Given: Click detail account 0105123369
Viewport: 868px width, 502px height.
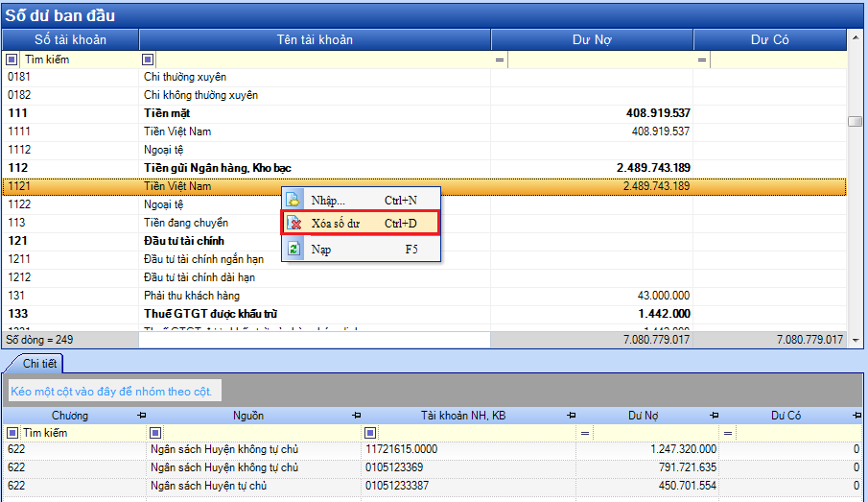Looking at the screenshot, I should pos(394,467).
